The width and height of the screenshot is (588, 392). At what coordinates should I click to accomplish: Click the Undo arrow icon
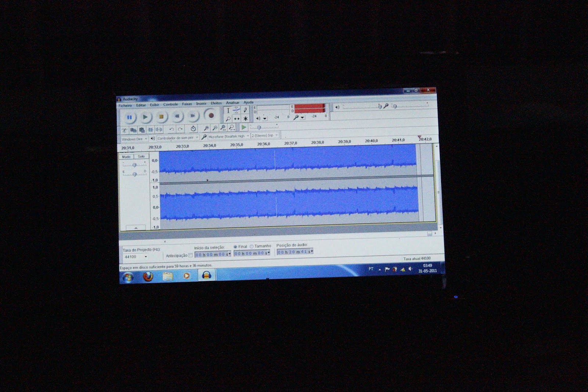[x=171, y=129]
